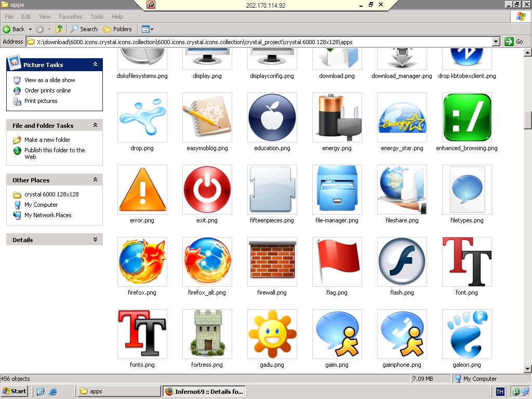The image size is (532, 399).
Task: Open the Edit menu
Action: click(x=26, y=17)
